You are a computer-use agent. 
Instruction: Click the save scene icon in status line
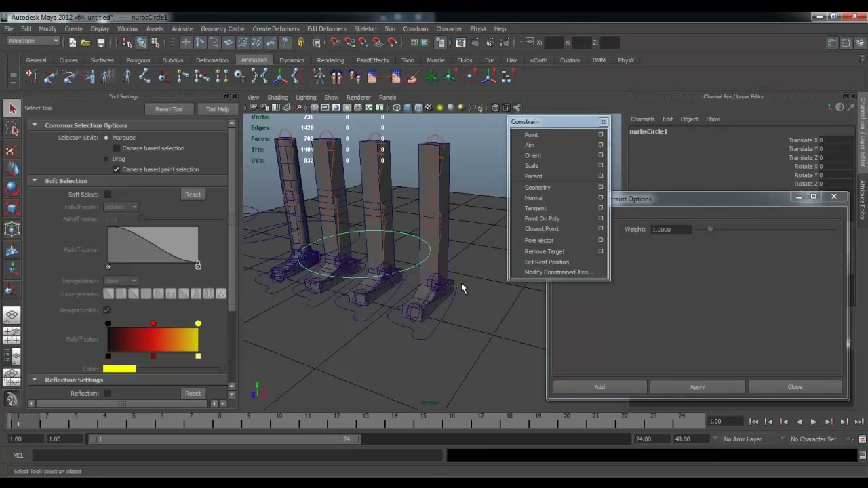(101, 43)
